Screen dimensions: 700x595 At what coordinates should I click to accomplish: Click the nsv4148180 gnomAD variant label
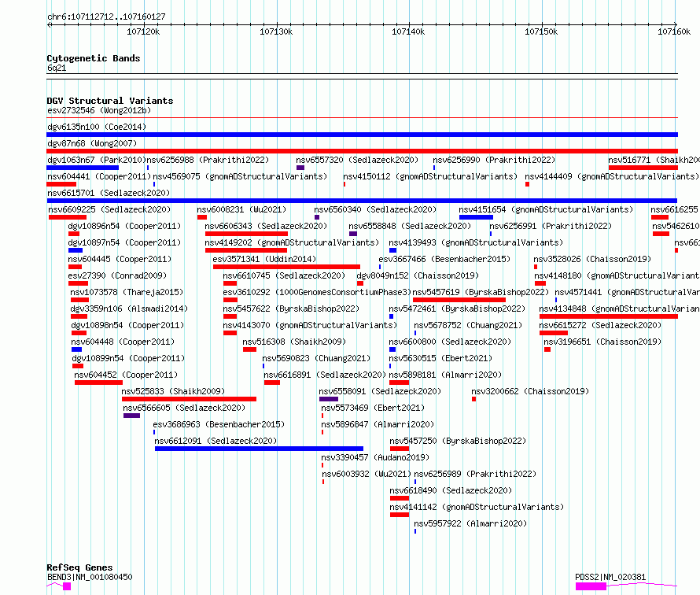617,275
